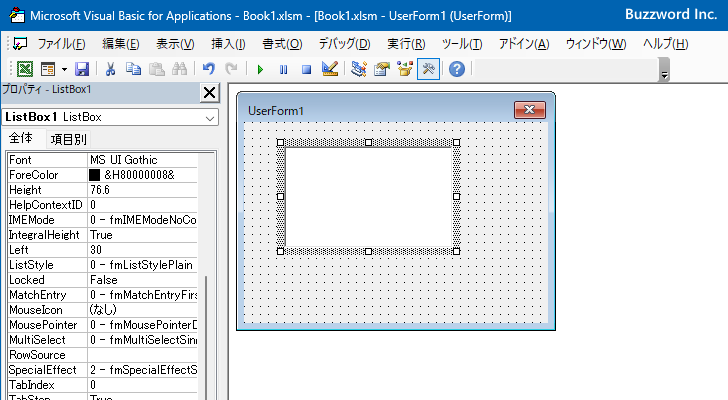Switch to the 全体 tab
This screenshot has width=728, height=400.
coord(21,138)
